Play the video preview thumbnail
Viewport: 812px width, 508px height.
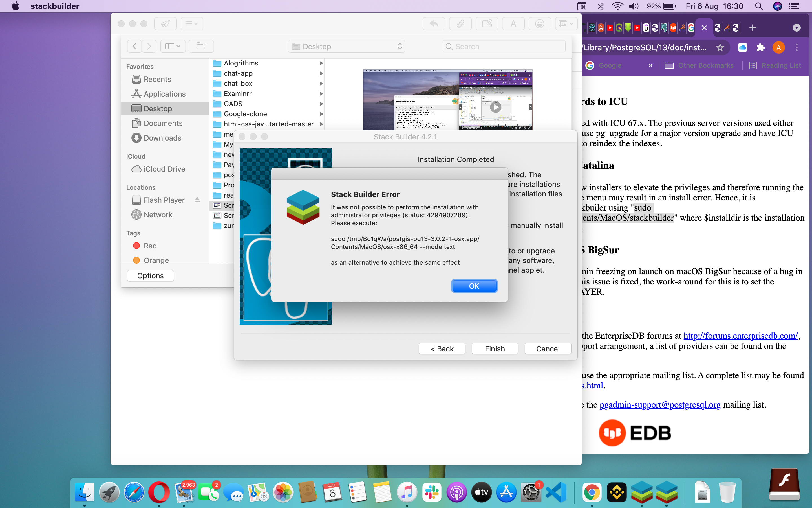click(495, 107)
